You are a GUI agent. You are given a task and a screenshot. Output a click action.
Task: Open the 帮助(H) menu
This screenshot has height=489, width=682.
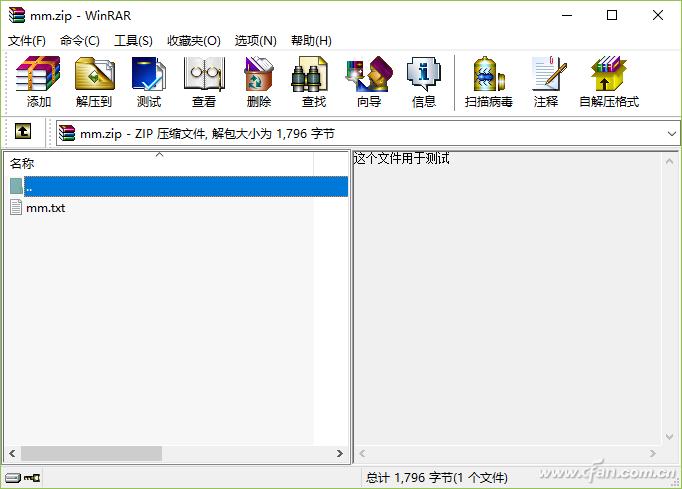pyautogui.click(x=311, y=41)
